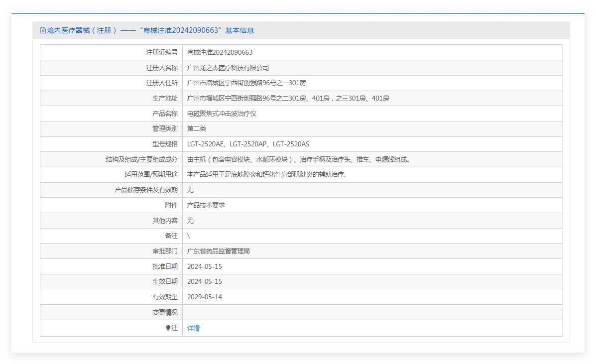Select structure text starting 由主机（包含电容模块
The width and height of the screenshot is (596, 364).
pyautogui.click(x=299, y=159)
